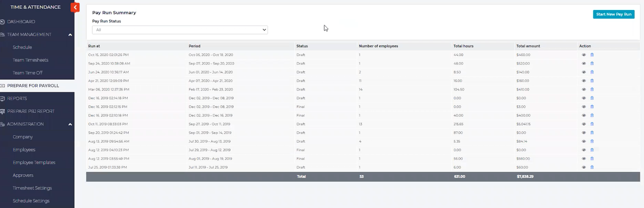
Task: View details of Mar 06, 2020 pay run
Action: (x=584, y=89)
